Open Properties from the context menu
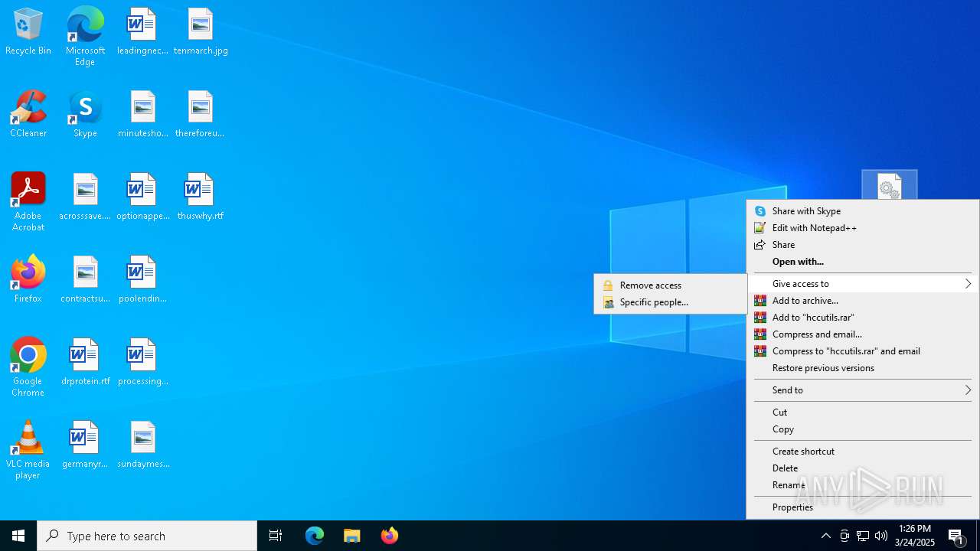This screenshot has height=551, width=980. (x=863, y=507)
